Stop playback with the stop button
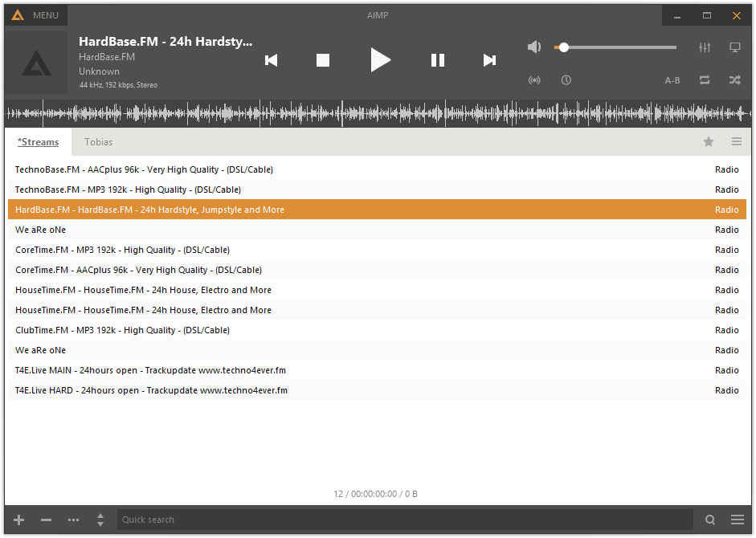This screenshot has height=538, width=756. (x=322, y=60)
